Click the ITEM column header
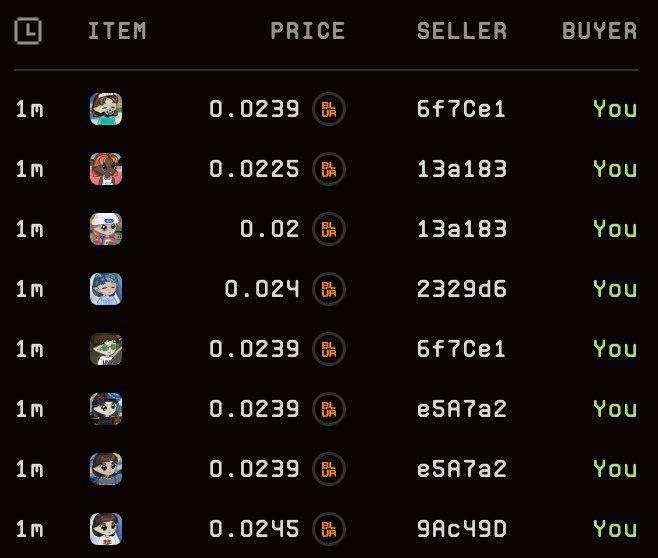Image resolution: width=658 pixels, height=558 pixels. (x=117, y=32)
